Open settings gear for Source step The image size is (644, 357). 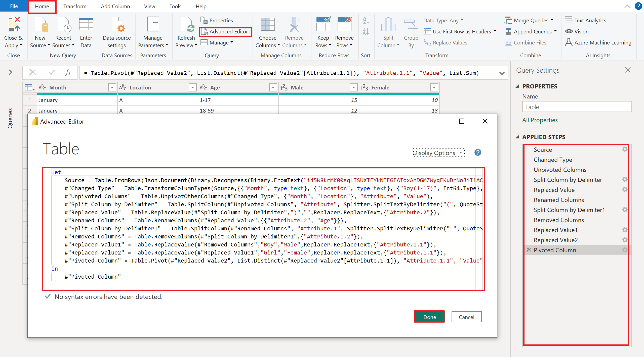tap(625, 149)
